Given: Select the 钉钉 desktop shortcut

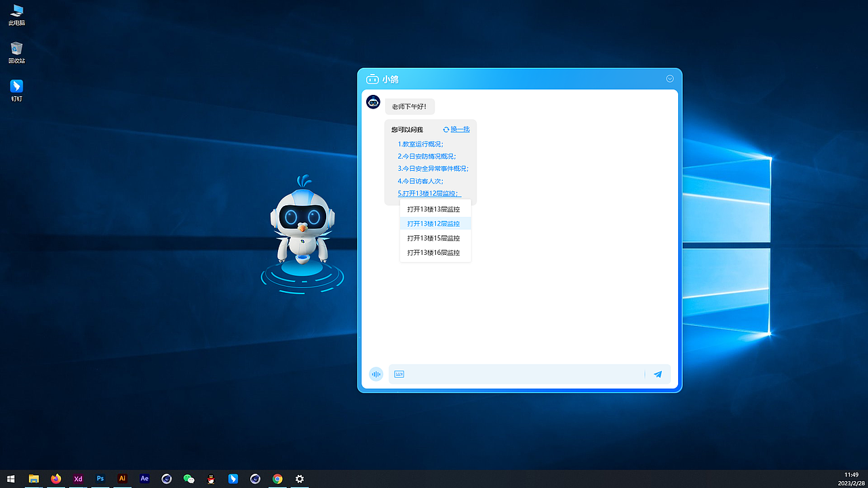Looking at the screenshot, I should [17, 91].
